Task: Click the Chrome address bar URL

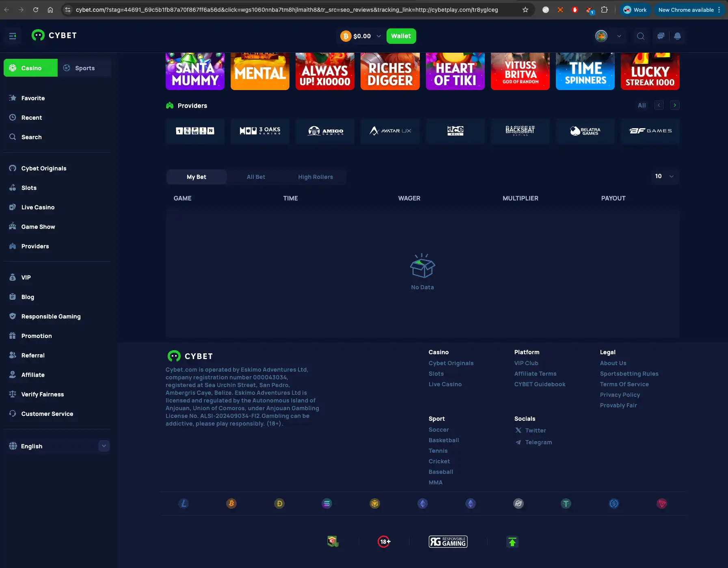Action: tap(287, 10)
